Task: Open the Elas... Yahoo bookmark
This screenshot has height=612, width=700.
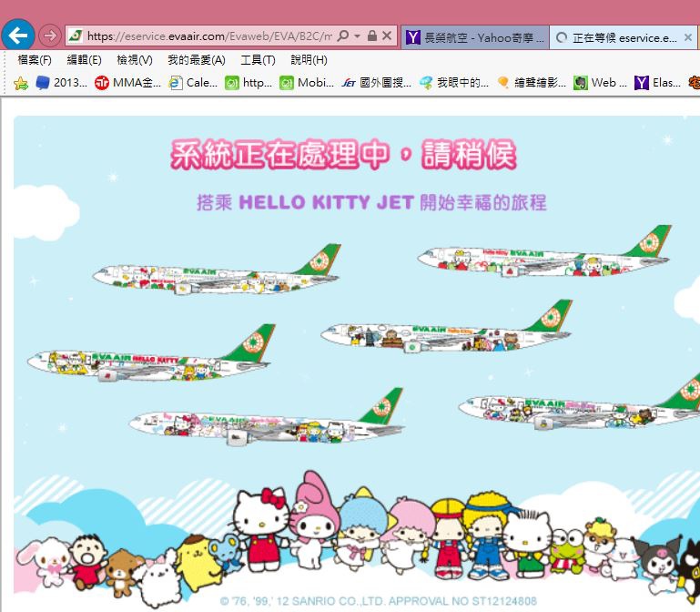Action: (x=657, y=83)
